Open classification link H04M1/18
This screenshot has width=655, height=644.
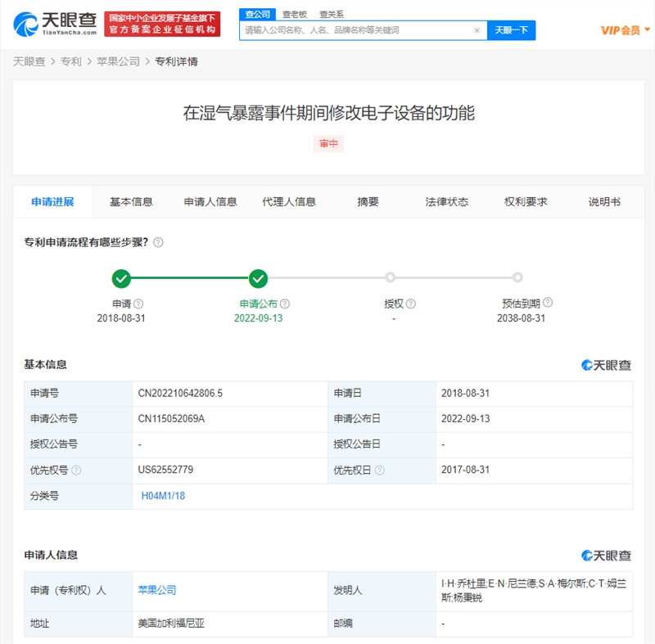pyautogui.click(x=163, y=496)
